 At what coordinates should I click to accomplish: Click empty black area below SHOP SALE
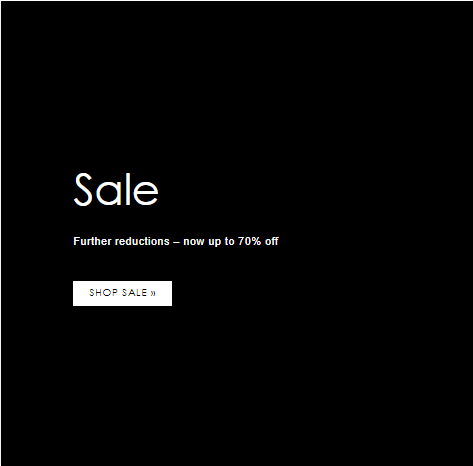click(x=236, y=383)
